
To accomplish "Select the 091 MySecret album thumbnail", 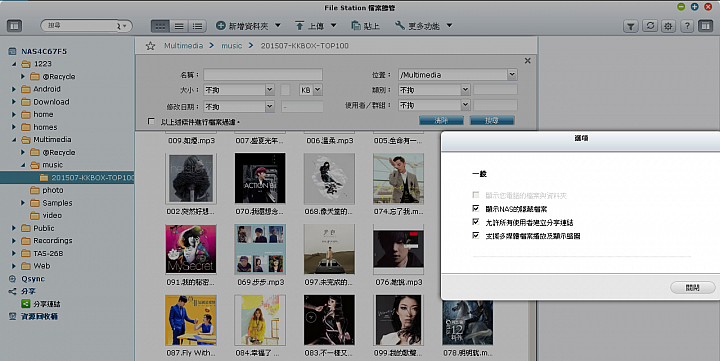I will [x=191, y=249].
